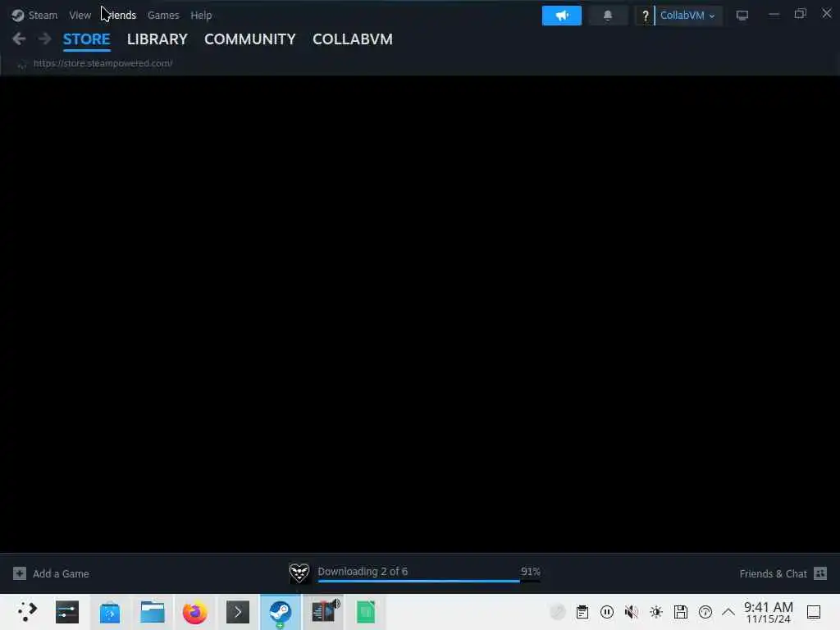Switch to the COMMUNITY tab
Viewport: 840px width, 630px height.
[249, 39]
